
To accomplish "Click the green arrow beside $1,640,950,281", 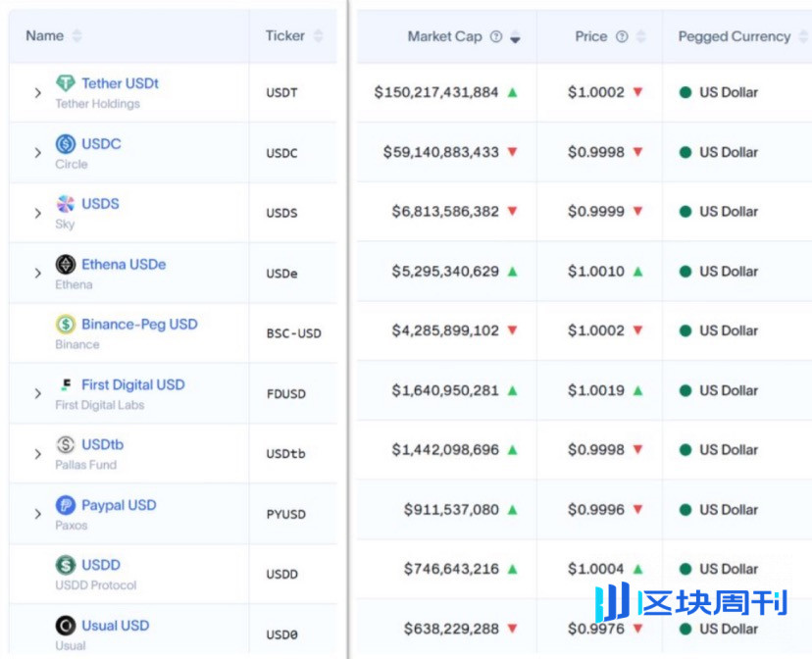I will coord(512,390).
